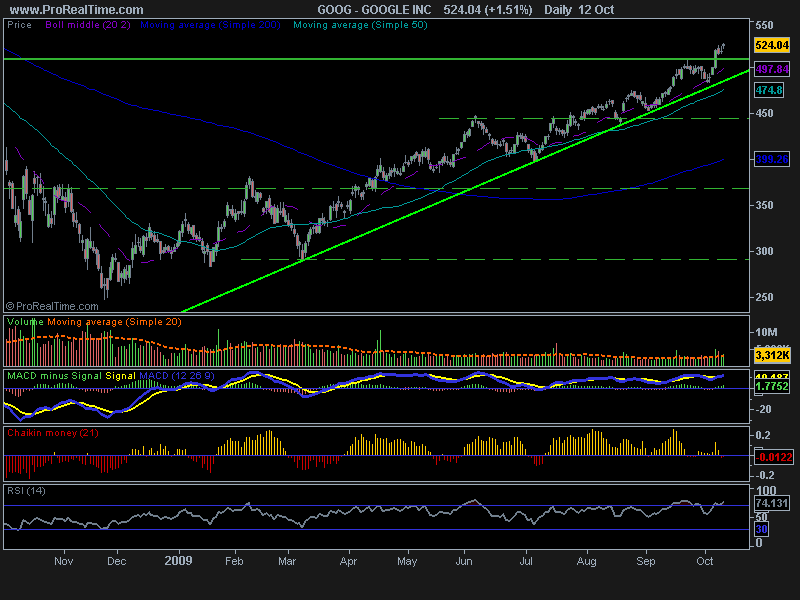Click the -20 MACD axis label

(763, 409)
